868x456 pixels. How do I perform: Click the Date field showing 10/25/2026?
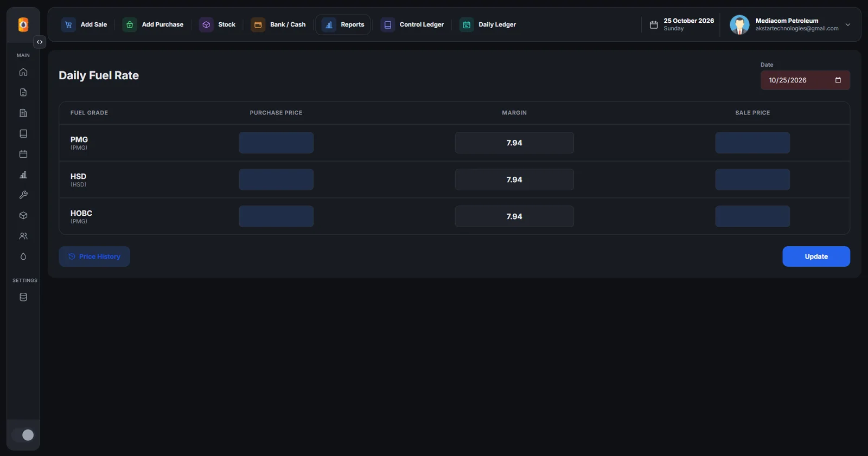[x=805, y=80]
